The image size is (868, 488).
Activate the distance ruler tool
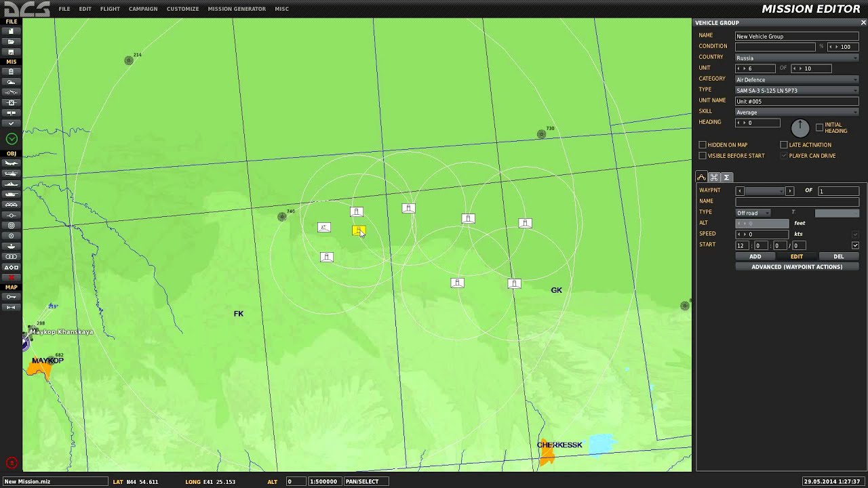[x=11, y=307]
